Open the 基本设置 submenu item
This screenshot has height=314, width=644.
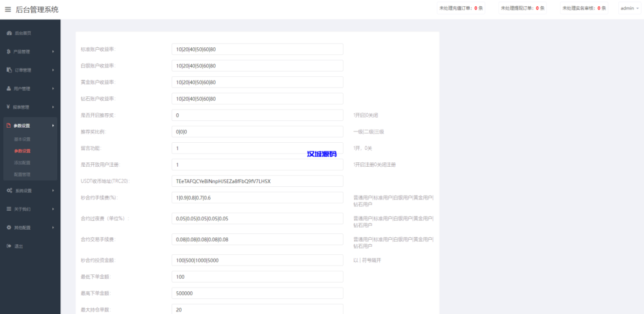pos(22,139)
